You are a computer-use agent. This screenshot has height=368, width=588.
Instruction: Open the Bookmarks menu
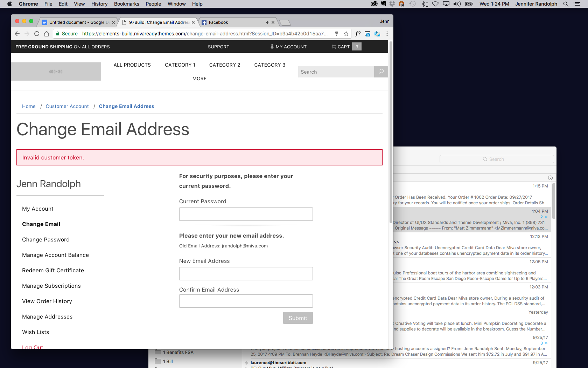coord(126,4)
